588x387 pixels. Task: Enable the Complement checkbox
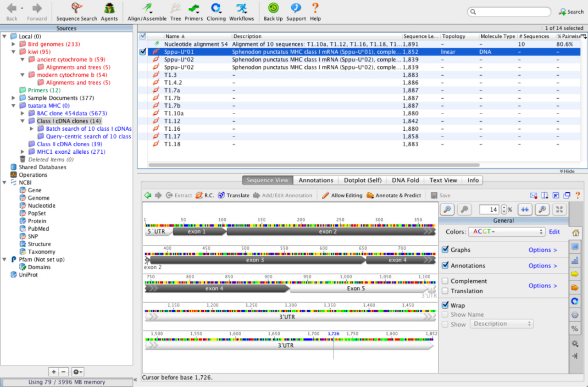coord(445,281)
